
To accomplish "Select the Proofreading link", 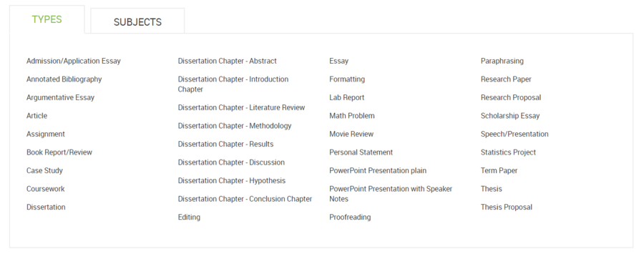I will pyautogui.click(x=350, y=217).
